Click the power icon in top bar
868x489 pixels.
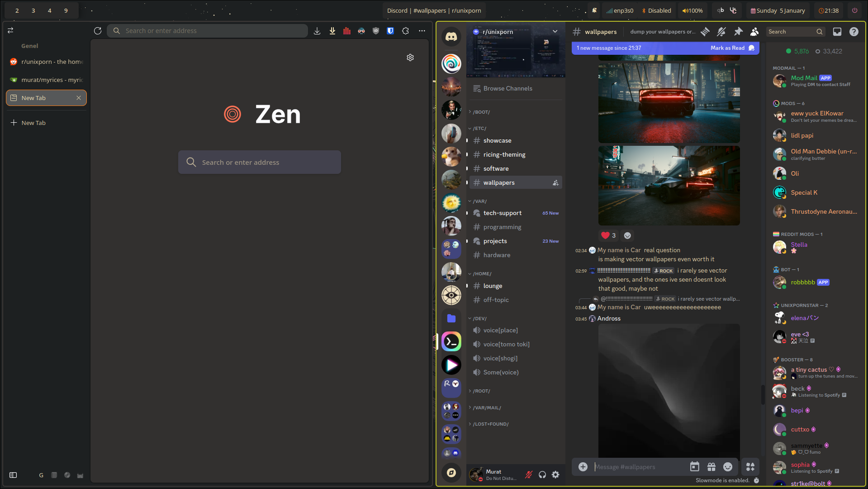(x=854, y=10)
